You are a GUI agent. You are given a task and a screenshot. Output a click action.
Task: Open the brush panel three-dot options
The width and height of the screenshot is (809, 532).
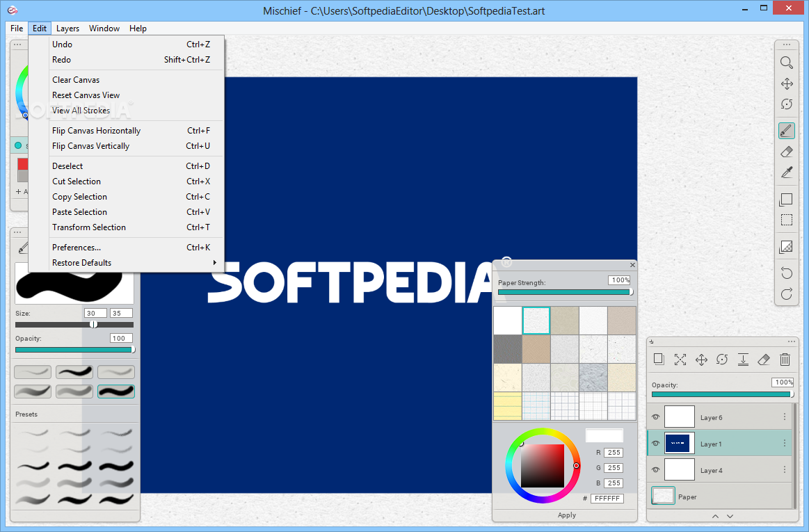pos(17,232)
